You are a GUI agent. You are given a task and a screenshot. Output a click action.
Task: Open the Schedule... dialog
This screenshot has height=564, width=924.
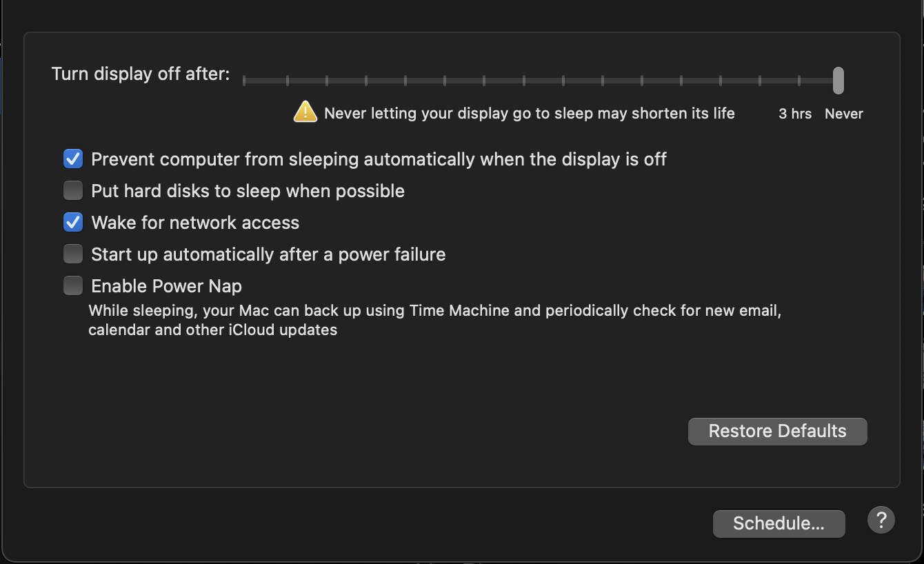click(x=779, y=523)
